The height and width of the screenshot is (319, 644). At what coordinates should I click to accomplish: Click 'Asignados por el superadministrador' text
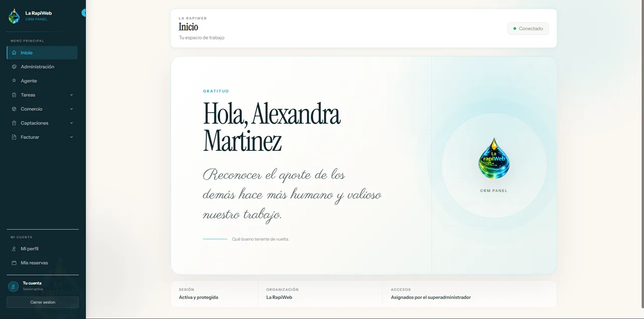click(x=431, y=297)
